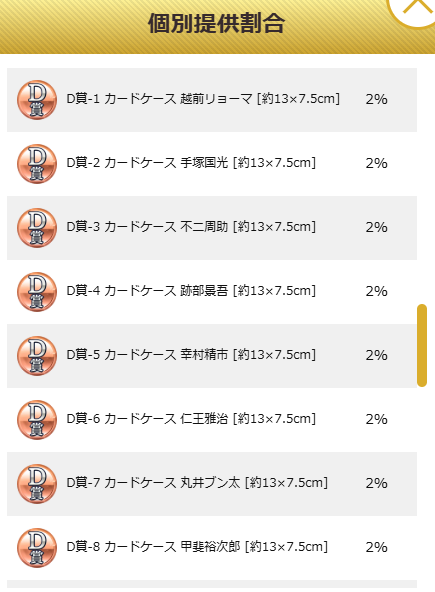This screenshot has width=435, height=592.
Task: Click the D賞 badge icon for 幸村精市
Action: [x=37, y=356]
